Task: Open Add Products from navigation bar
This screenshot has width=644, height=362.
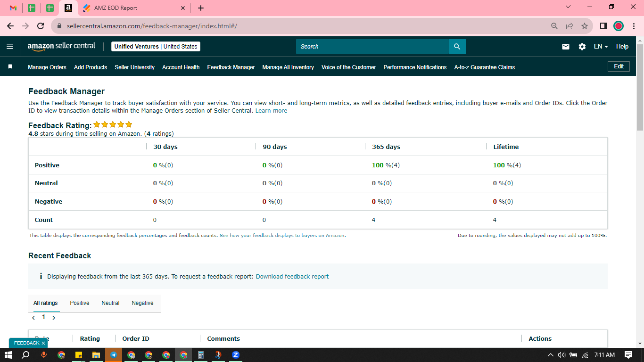Action: coord(91,67)
